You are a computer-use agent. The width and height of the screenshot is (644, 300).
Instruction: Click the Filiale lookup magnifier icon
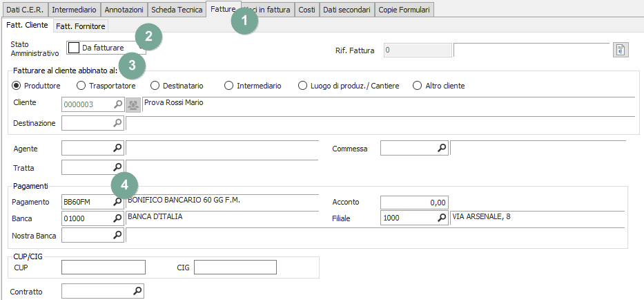pyautogui.click(x=442, y=218)
